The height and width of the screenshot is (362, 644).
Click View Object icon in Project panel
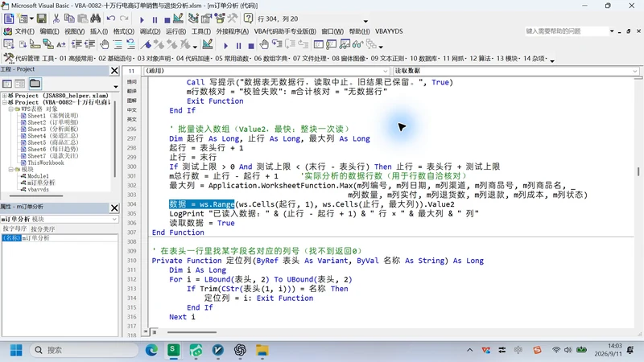tap(19, 84)
